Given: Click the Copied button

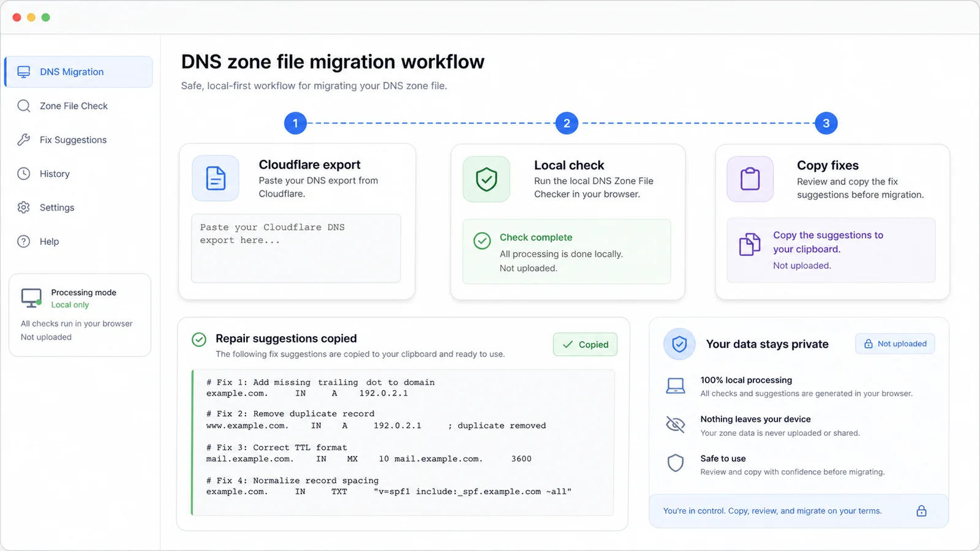Looking at the screenshot, I should 585,345.
